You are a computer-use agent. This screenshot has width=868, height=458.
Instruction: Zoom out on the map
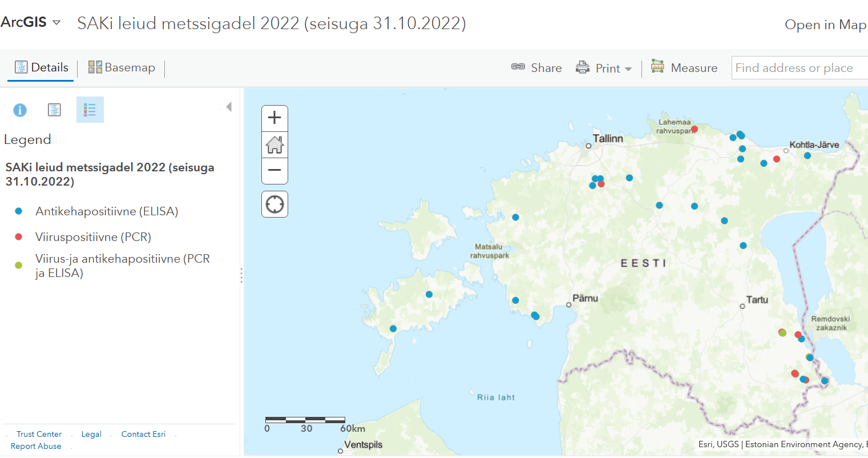(274, 170)
